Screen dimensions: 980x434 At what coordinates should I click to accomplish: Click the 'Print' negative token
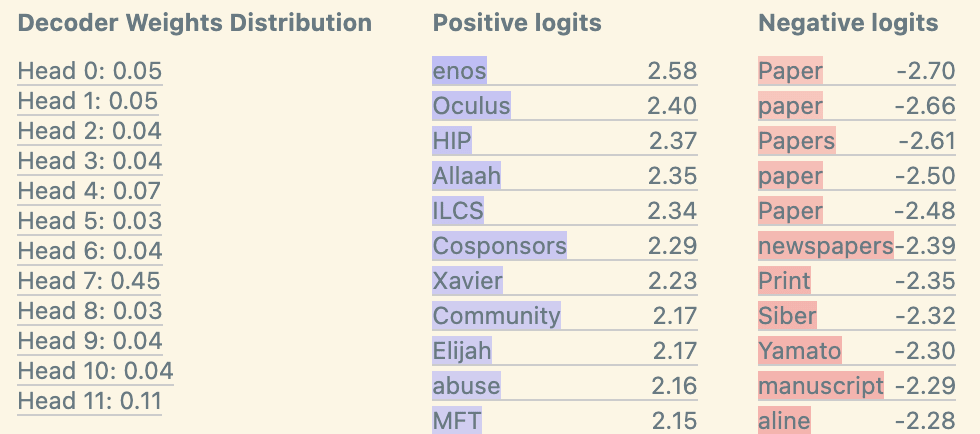[784, 281]
